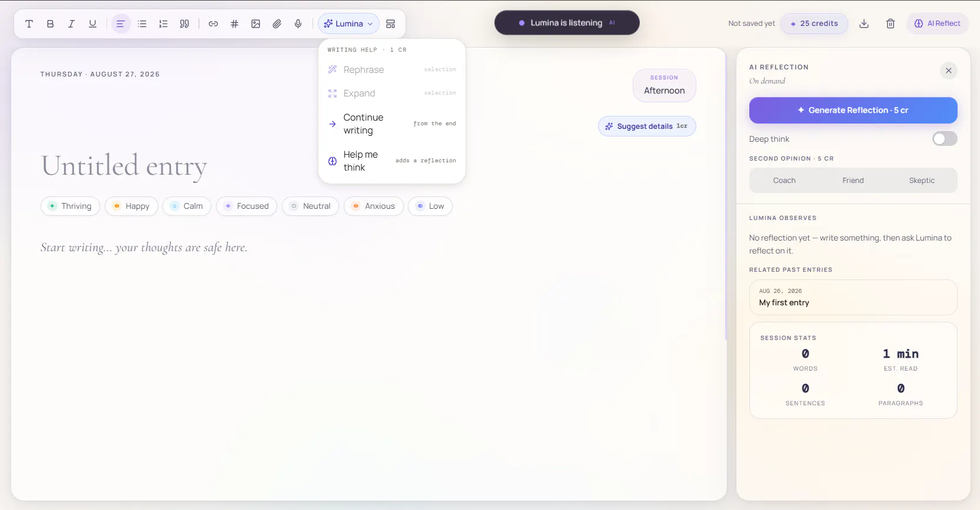Screen dimensions: 980x510
Task: Click the 0 words stat
Action: pyautogui.click(x=805, y=359)
